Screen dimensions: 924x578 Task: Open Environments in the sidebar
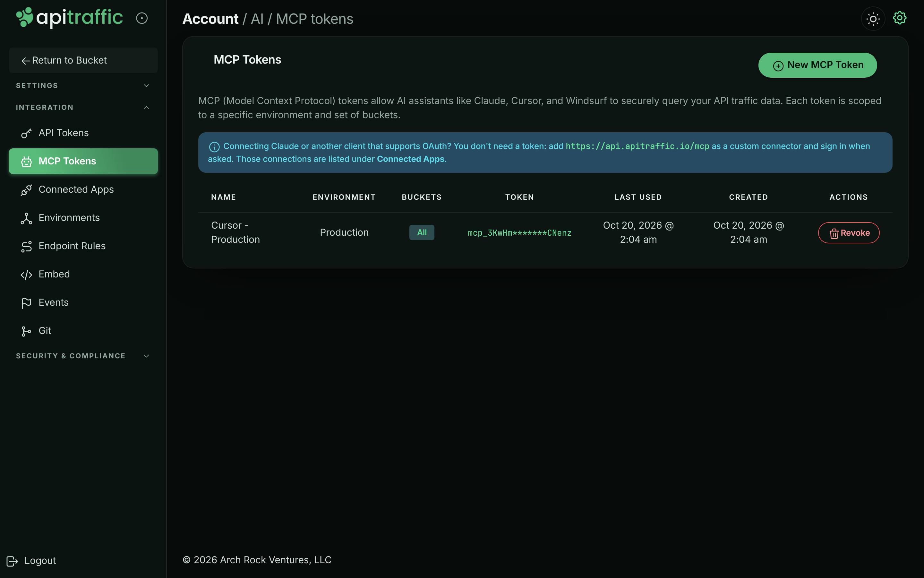83,218
